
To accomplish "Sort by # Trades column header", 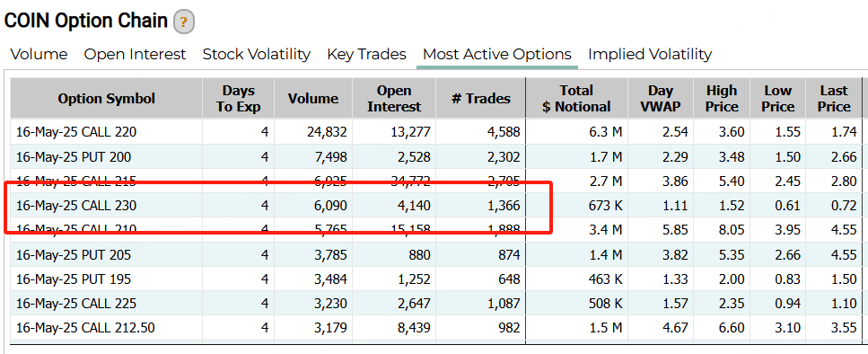I will (481, 99).
